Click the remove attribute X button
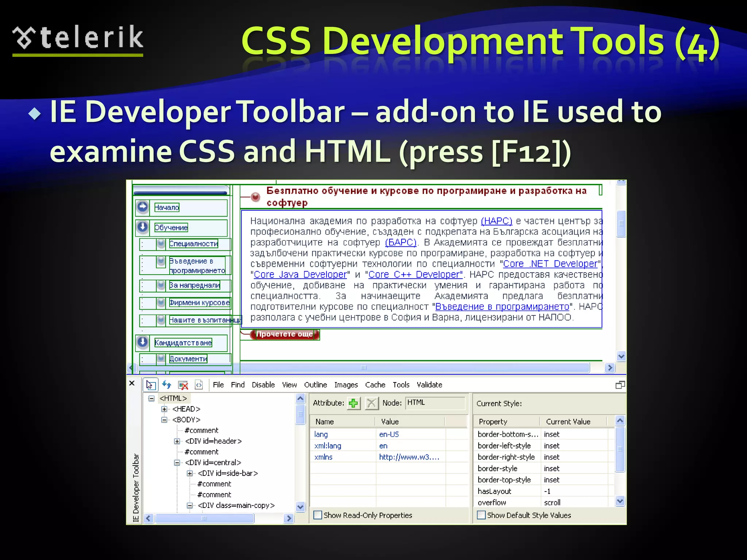The image size is (747, 560). pyautogui.click(x=371, y=403)
